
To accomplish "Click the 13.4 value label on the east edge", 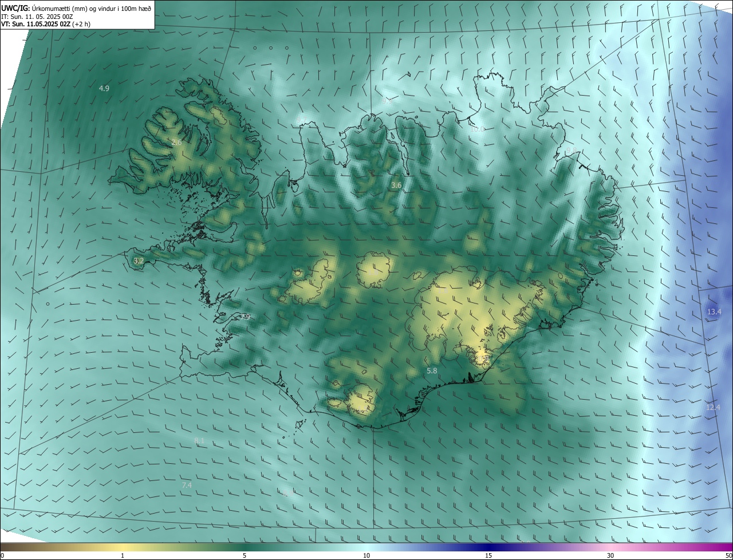I will [714, 312].
